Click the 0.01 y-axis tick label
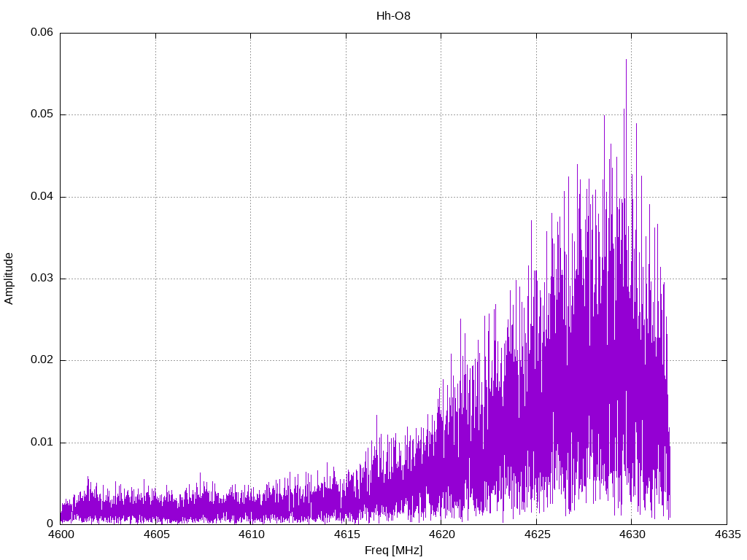 (42, 443)
